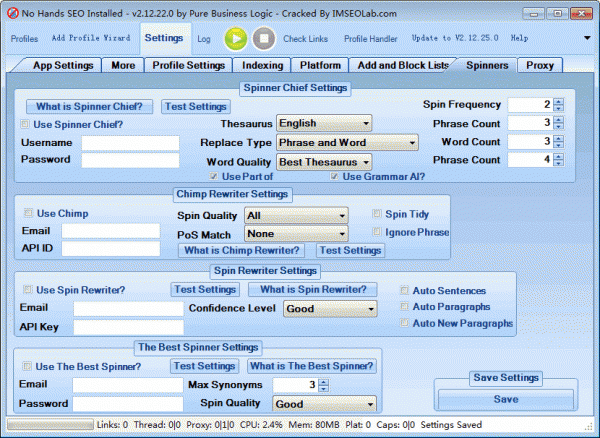Click What is Chimp Rewriter? button
Screen dimensions: 600x438
(241, 251)
